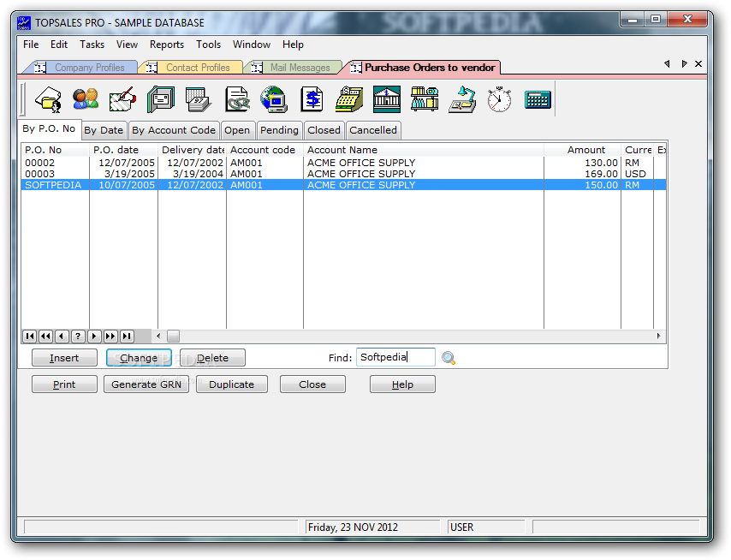Viewport: 731px width, 560px height.
Task: Show Pending purchase orders tab
Action: click(279, 130)
